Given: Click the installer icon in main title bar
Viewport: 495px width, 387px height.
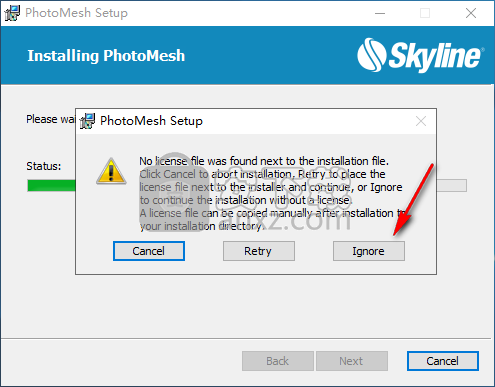Looking at the screenshot, I should tap(12, 13).
